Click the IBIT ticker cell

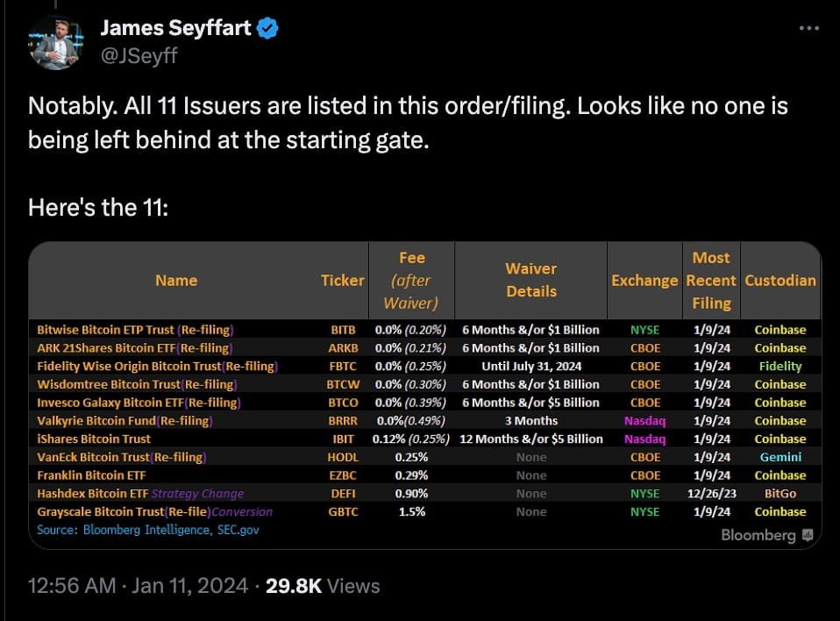(343, 439)
